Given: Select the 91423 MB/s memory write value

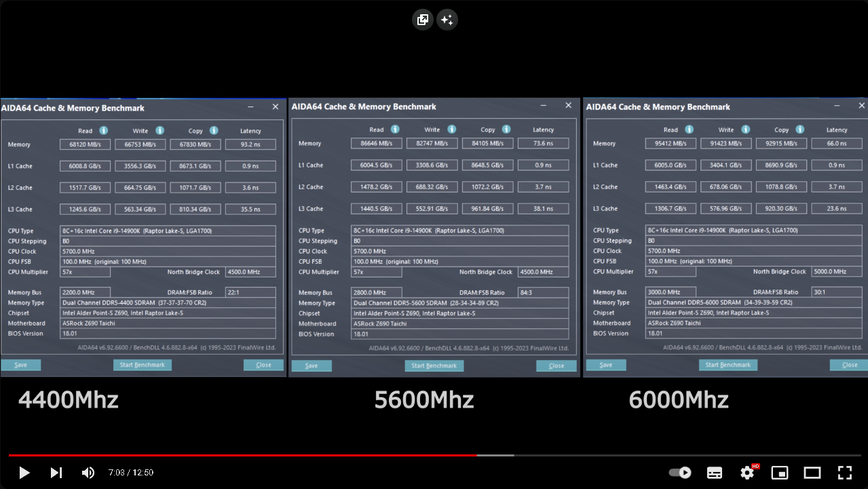Looking at the screenshot, I should [x=726, y=143].
